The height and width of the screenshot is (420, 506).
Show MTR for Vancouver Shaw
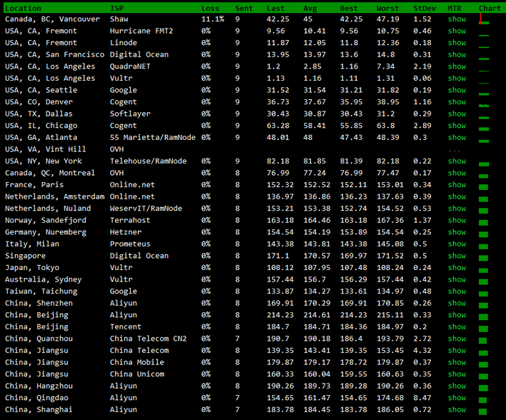point(457,19)
